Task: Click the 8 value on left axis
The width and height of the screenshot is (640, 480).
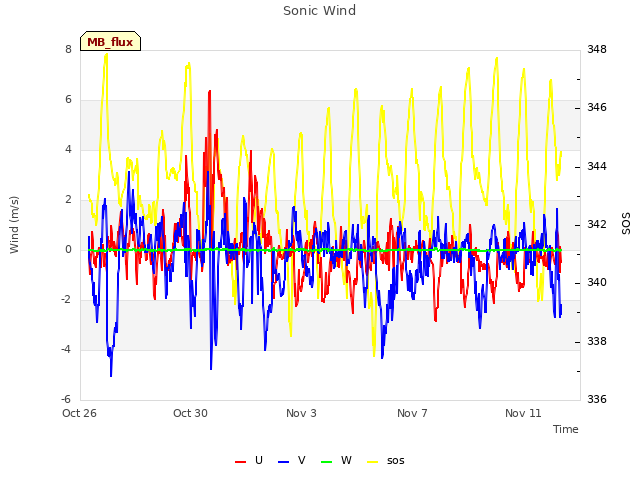Action: click(68, 50)
